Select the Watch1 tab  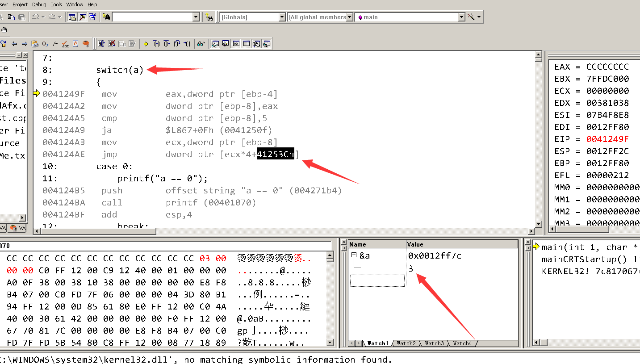pos(378,343)
